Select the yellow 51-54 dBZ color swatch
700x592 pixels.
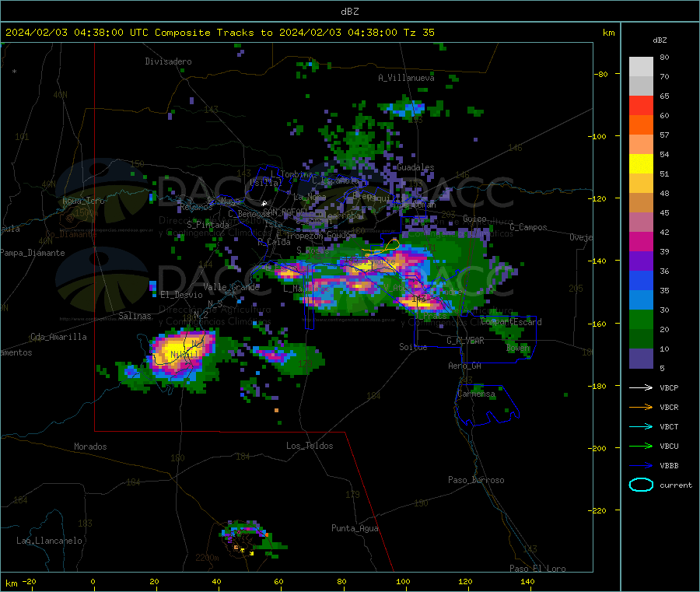coord(641,164)
